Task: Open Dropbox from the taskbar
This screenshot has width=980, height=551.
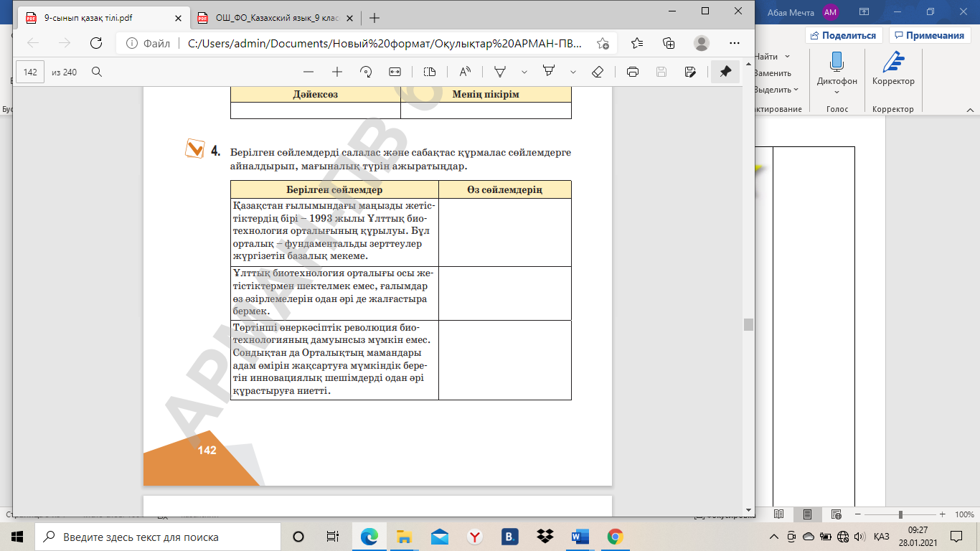Action: [545, 537]
